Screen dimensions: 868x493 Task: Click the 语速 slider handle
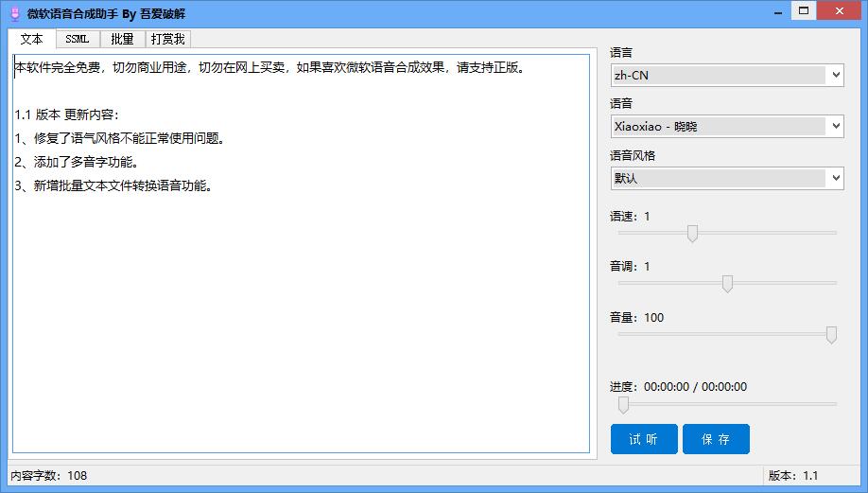point(692,233)
